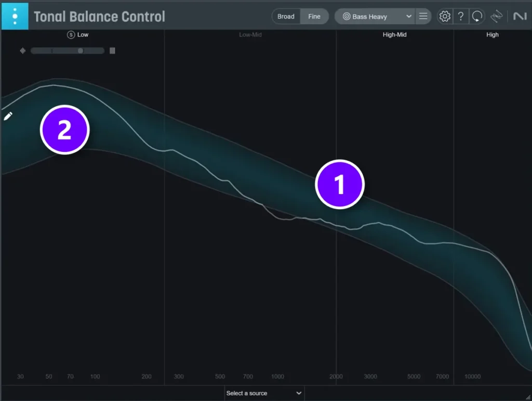Viewport: 532px width, 401px height.
Task: Switch to Broad view mode
Action: (x=286, y=16)
